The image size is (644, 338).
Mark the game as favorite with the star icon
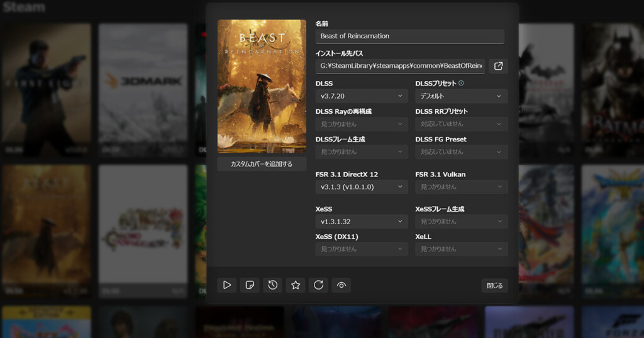coord(296,285)
